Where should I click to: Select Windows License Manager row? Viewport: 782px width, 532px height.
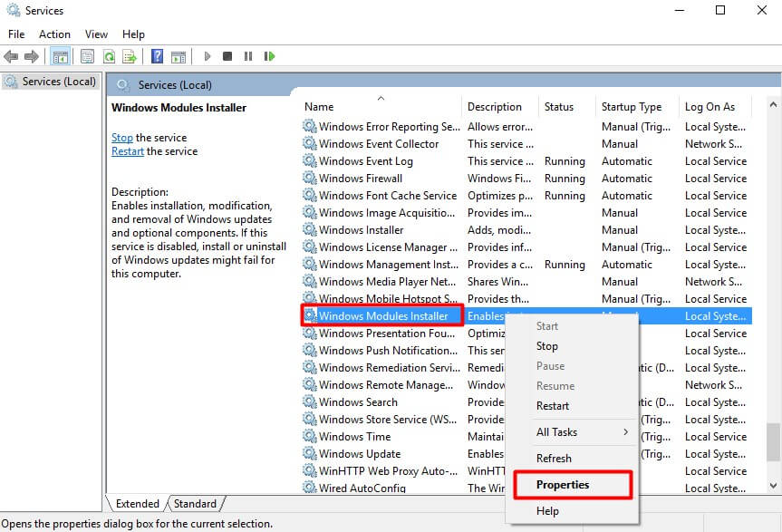[526, 247]
